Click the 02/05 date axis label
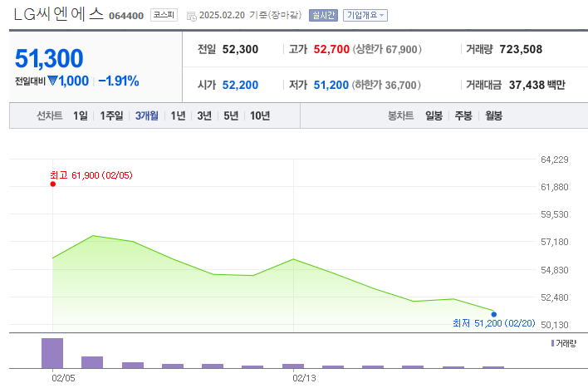The width and height of the screenshot is (588, 388). pyautogui.click(x=63, y=378)
